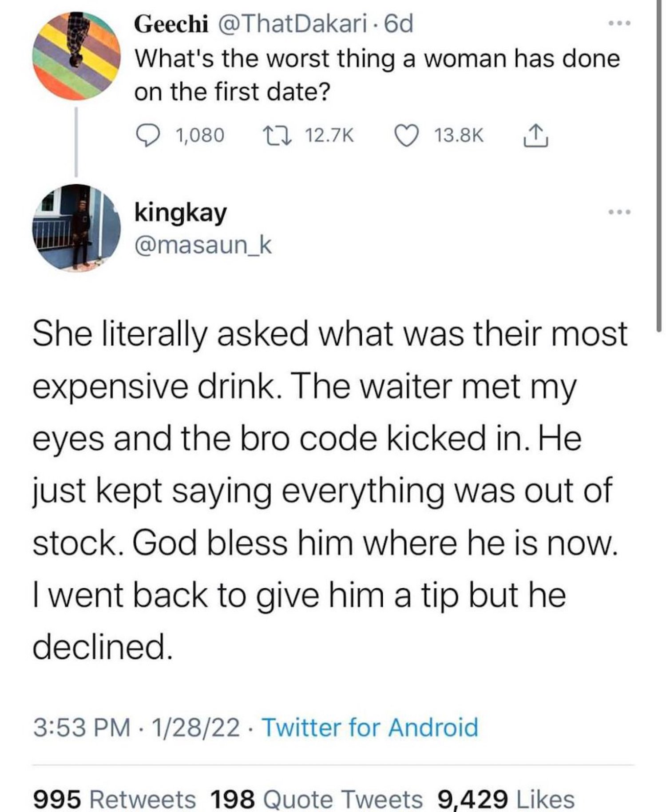Click the share icon on Geechi's tweet
Image resolution: width=666 pixels, height=812 pixels.
click(536, 135)
